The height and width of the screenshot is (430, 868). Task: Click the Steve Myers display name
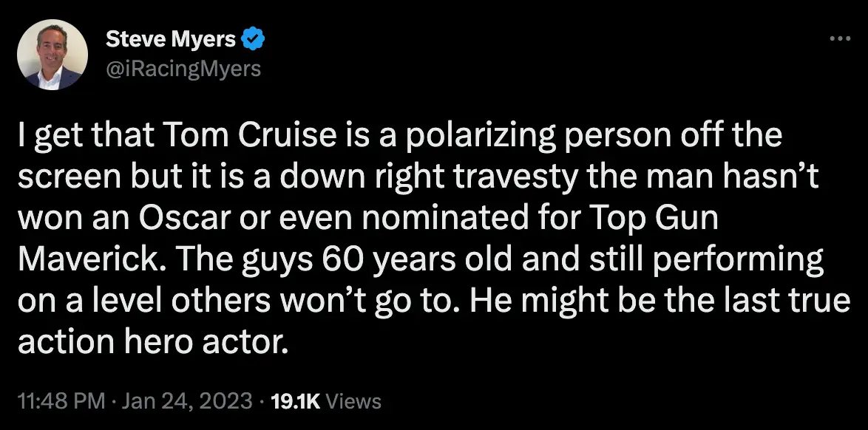point(170,39)
